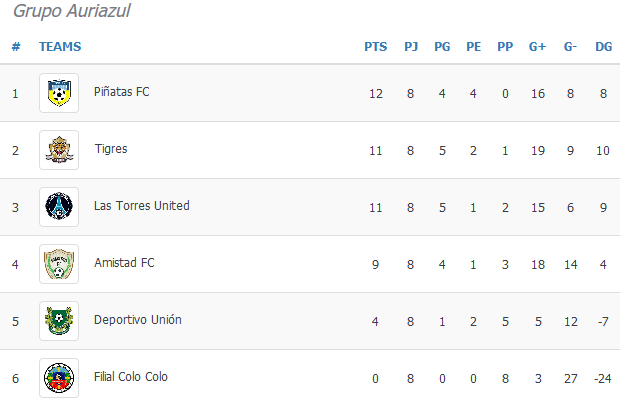Open the Piñatas FC team link
The height and width of the screenshot is (405, 620).
tap(122, 92)
